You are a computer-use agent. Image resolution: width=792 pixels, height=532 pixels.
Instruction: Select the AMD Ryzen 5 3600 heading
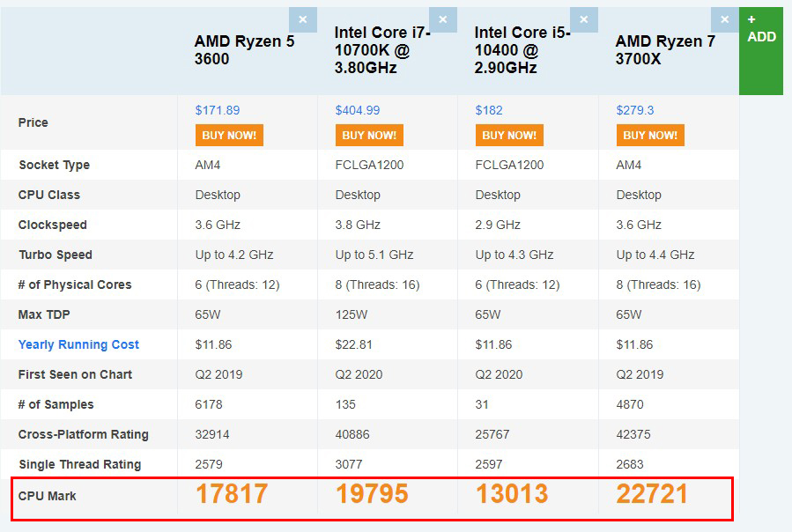pos(244,50)
